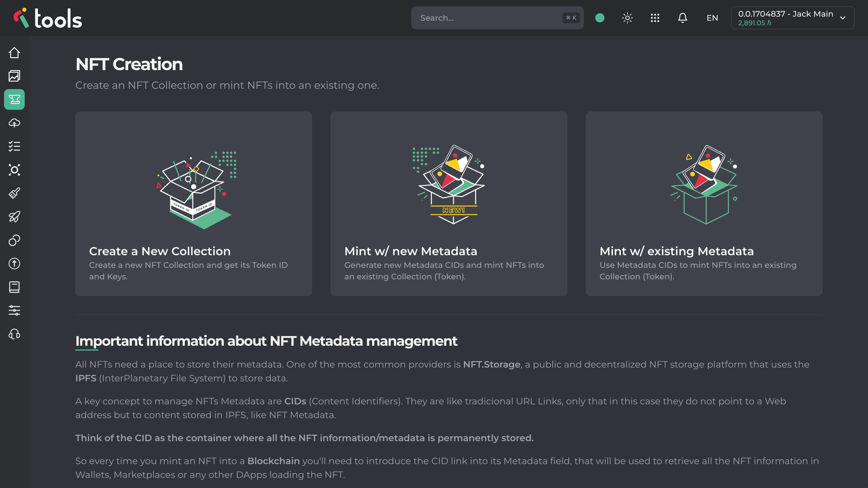
Task: Click the home icon in sidebar
Action: (x=14, y=53)
